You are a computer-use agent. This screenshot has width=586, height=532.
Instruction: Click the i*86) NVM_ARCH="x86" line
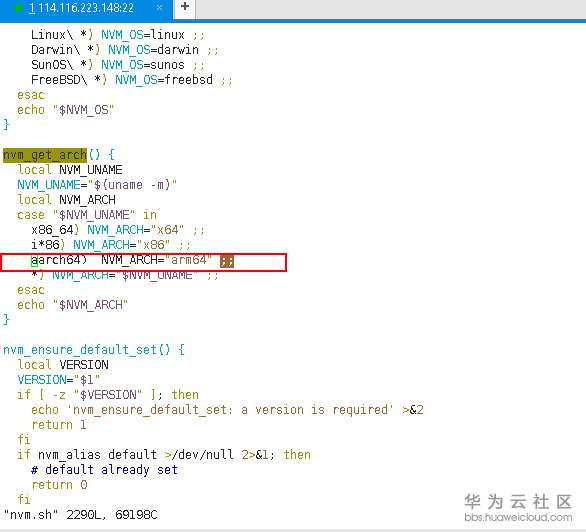[111, 245]
